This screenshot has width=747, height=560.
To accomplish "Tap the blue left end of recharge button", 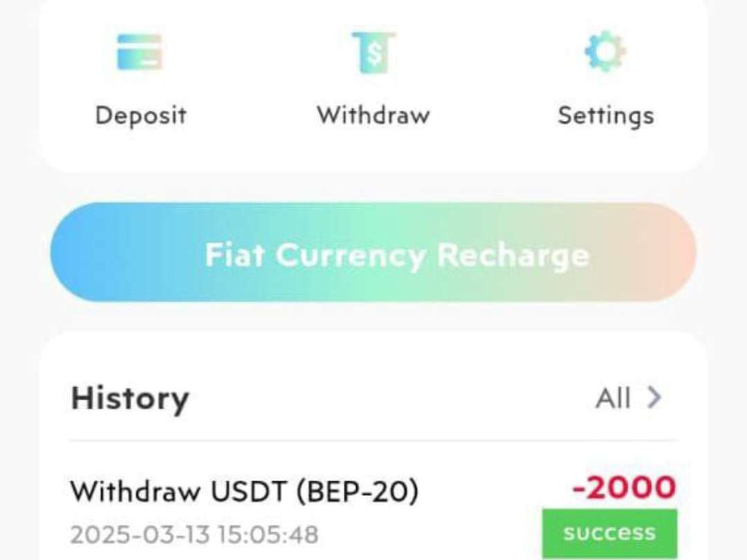I will 81,252.
